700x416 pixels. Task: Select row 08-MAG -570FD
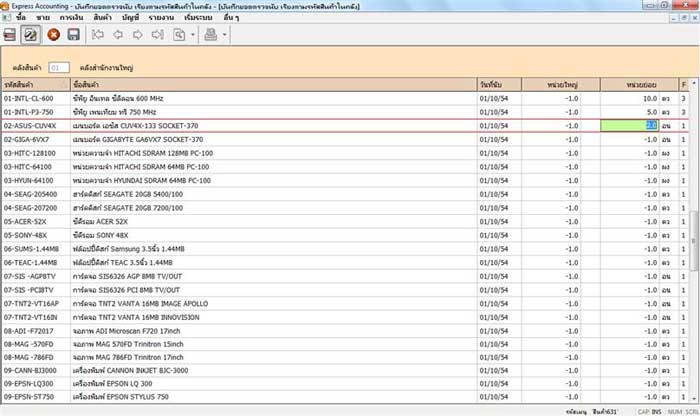coord(345,344)
